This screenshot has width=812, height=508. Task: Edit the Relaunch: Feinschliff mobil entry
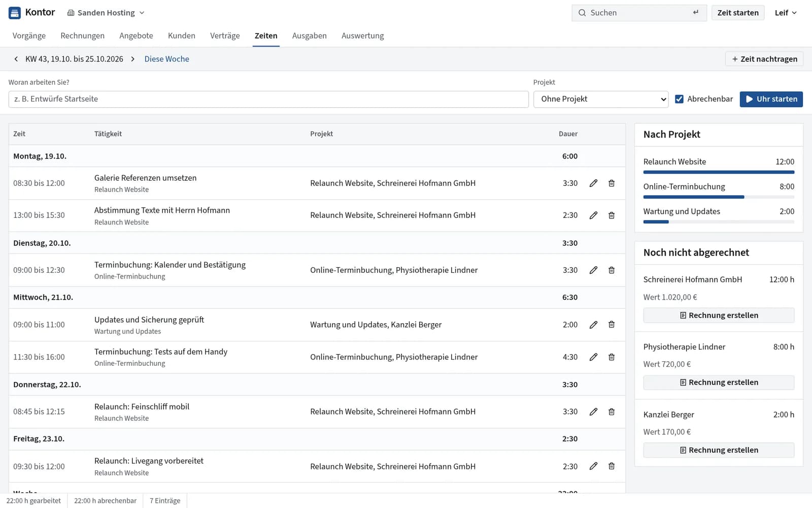click(x=593, y=411)
